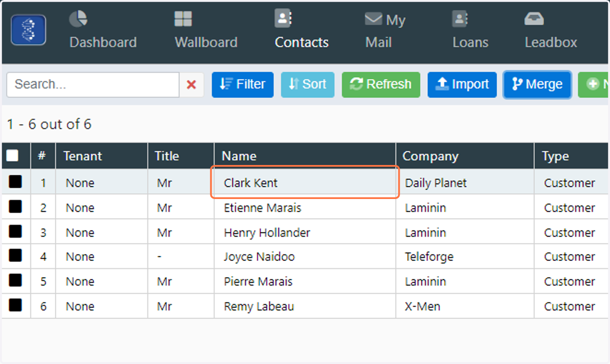Viewport: 610px width, 364px height.
Task: Open the Etienne Marais contact
Action: [262, 208]
